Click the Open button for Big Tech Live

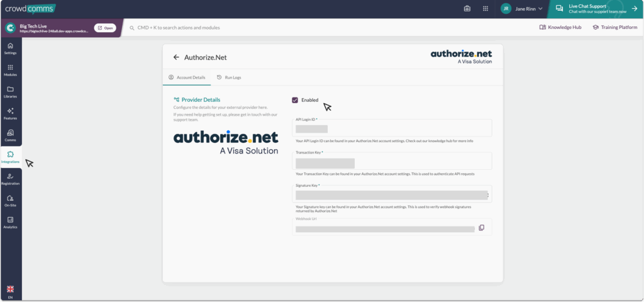[x=105, y=28]
